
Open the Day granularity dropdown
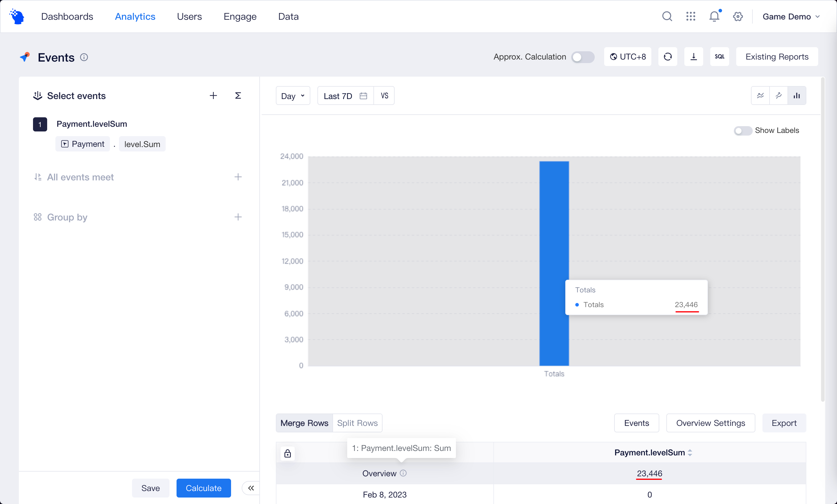click(293, 96)
